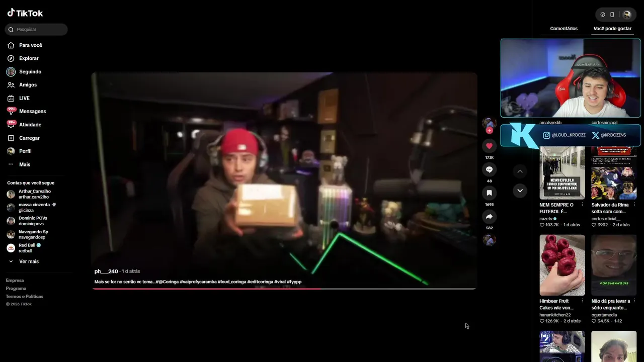
Task: Click the main video player
Action: tap(284, 180)
